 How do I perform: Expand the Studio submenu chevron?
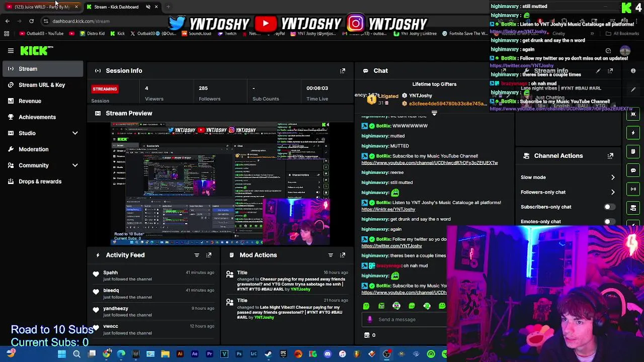[75, 133]
